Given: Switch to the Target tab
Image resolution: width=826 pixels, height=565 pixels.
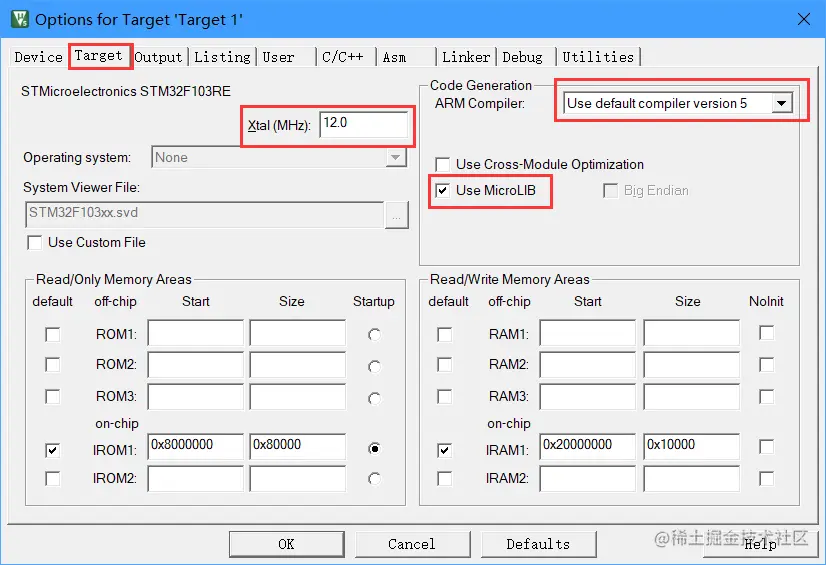Looking at the screenshot, I should pyautogui.click(x=99, y=55).
